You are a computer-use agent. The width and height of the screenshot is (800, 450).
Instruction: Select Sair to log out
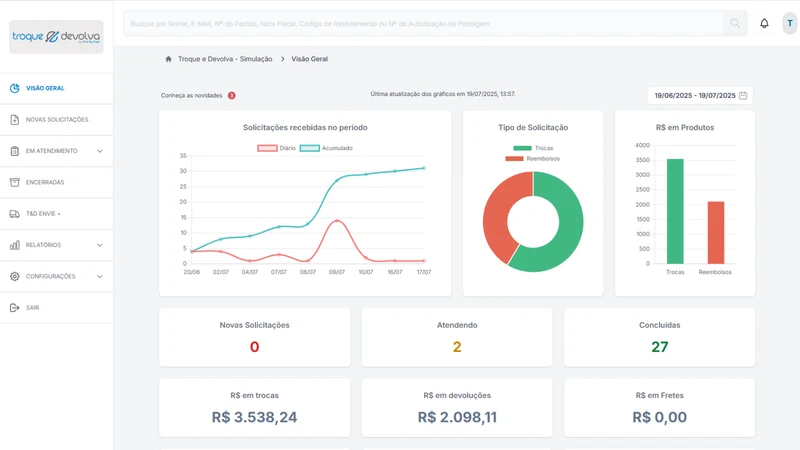coord(56,308)
